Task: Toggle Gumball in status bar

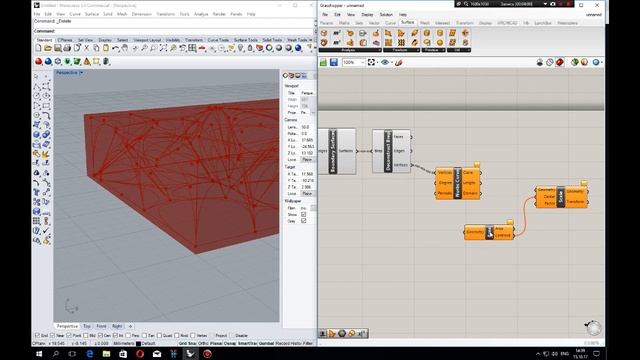Action: click(x=266, y=343)
